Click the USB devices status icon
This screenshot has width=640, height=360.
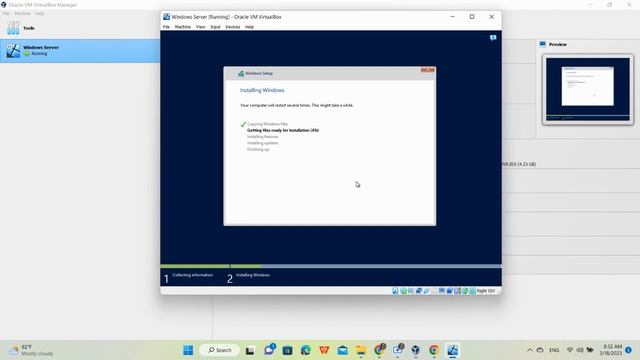(426, 291)
